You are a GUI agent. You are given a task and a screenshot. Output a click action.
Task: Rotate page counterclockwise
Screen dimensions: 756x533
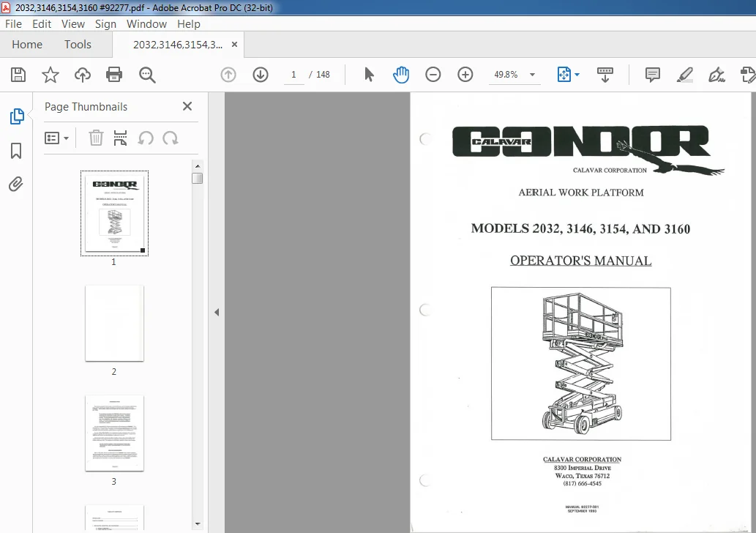pos(146,138)
